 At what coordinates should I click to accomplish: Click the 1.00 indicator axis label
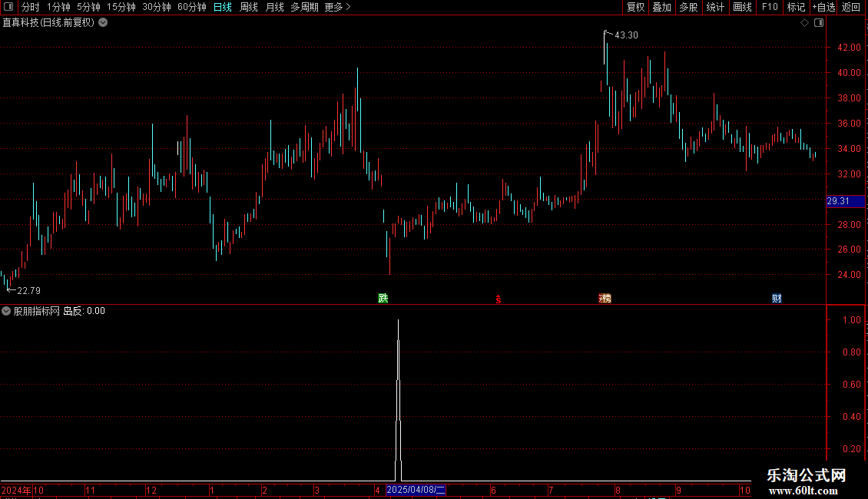coord(851,320)
